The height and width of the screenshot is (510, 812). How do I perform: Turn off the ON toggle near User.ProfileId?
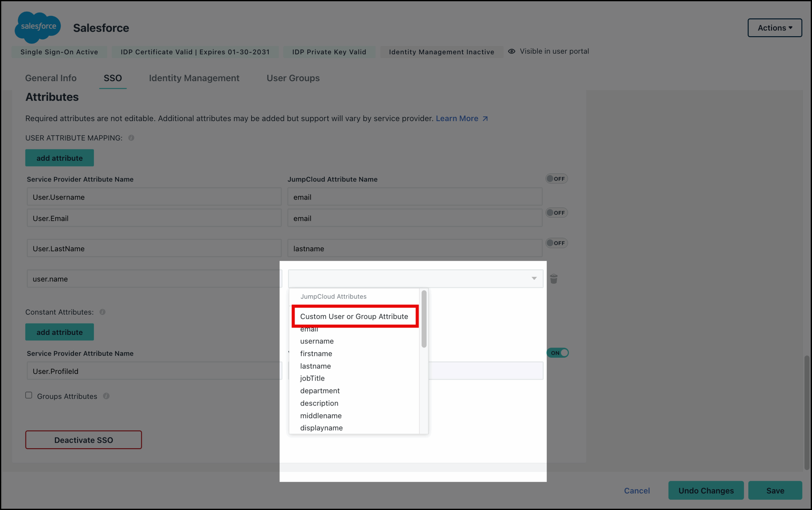(x=558, y=353)
